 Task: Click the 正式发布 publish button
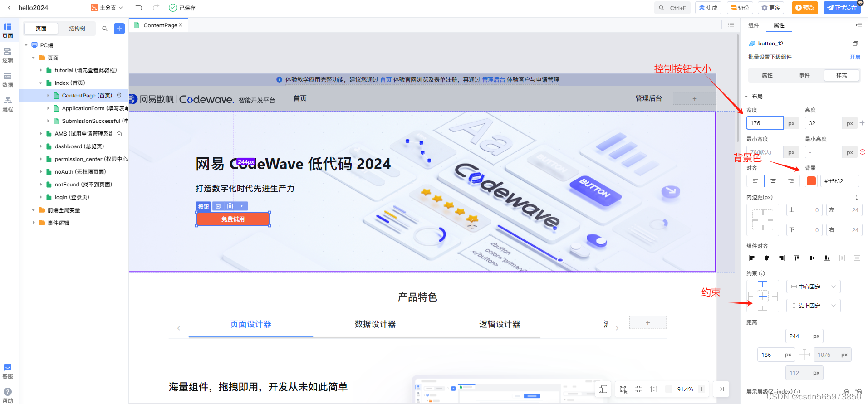coord(842,8)
